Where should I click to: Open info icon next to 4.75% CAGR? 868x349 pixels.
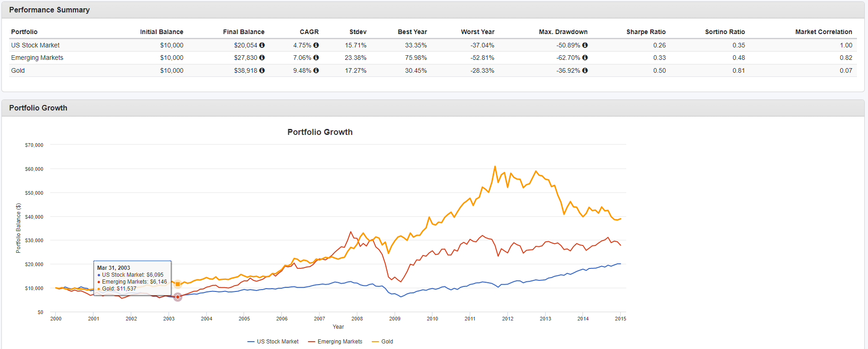tap(316, 45)
